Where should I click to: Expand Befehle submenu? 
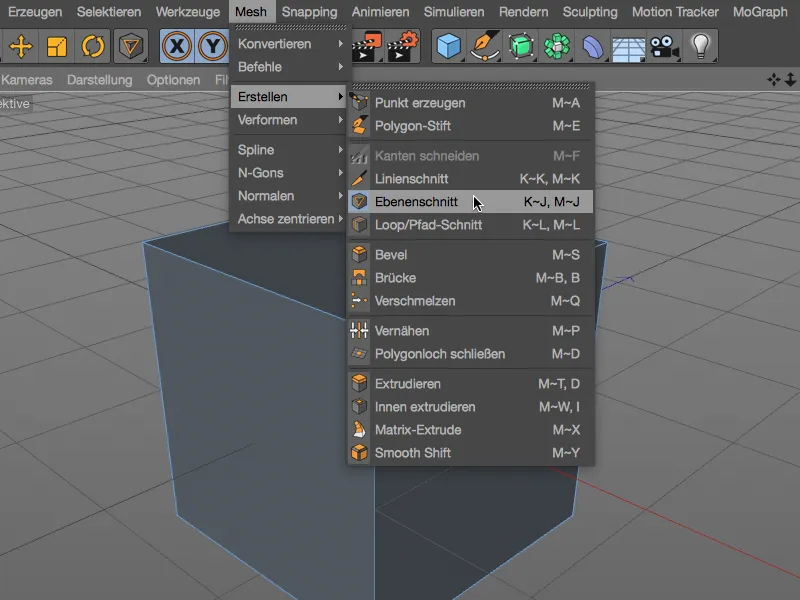click(x=289, y=67)
